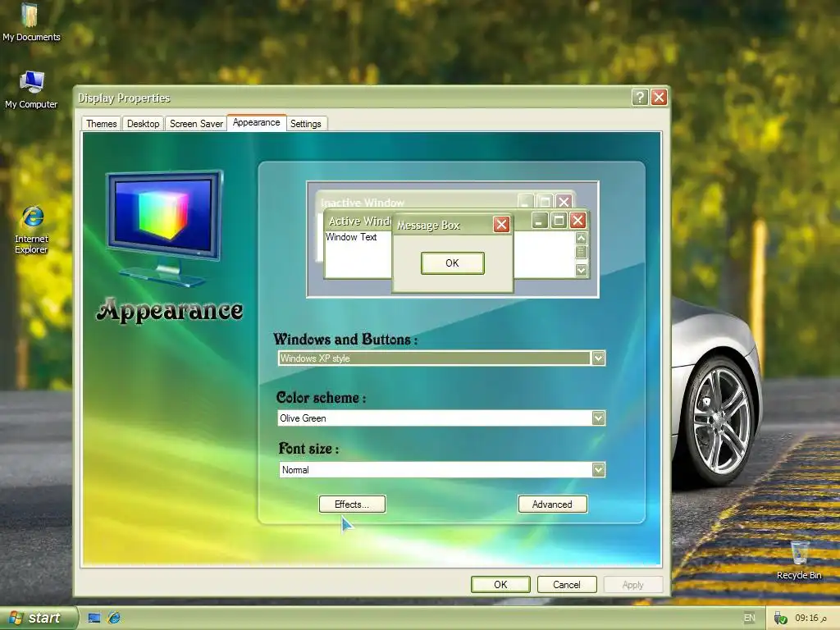This screenshot has width=840, height=630.
Task: Click the Show Desktop quick launch icon
Action: click(94, 619)
